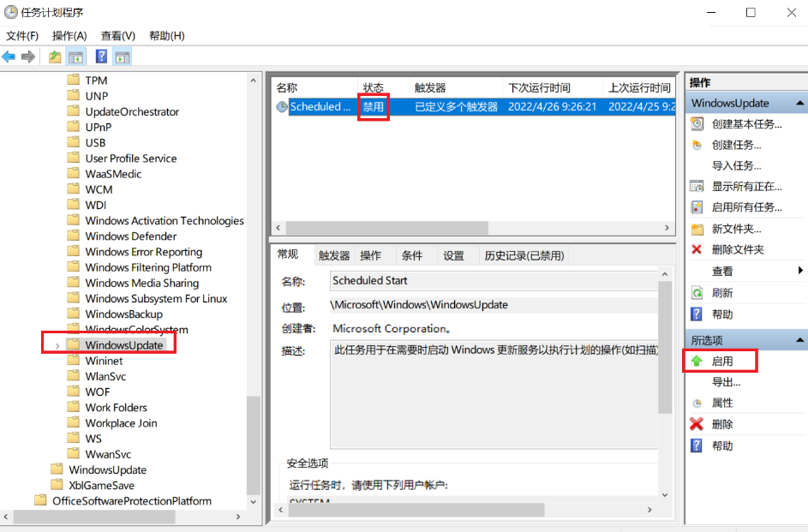Switch to the 触发器 tab
This screenshot has height=532, width=808.
334,255
